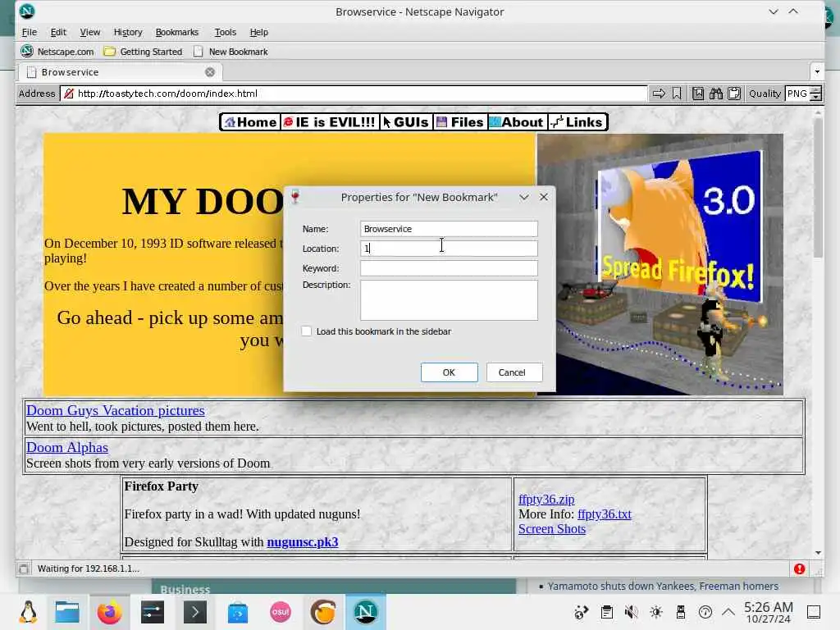Show hidden system tray icons

pos(728,612)
